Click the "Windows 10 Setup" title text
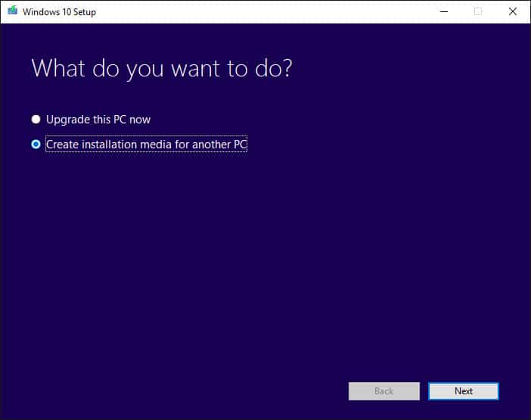 [x=59, y=12]
